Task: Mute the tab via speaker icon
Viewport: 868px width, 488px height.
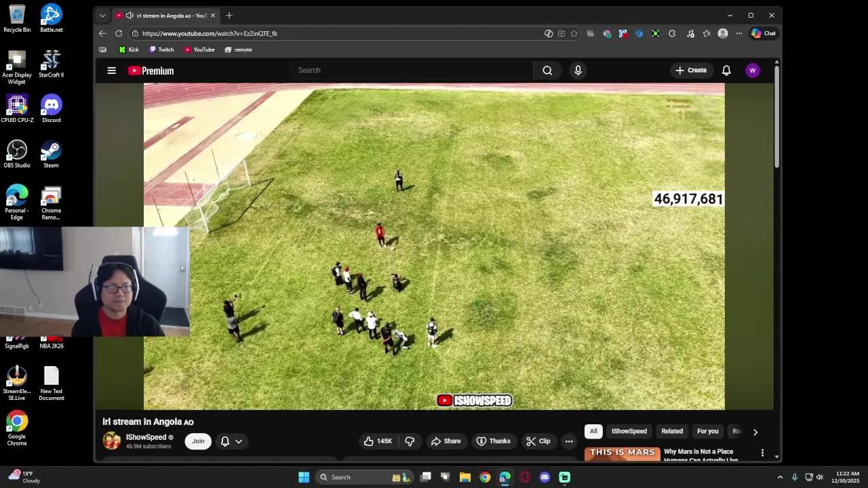Action: (x=130, y=16)
